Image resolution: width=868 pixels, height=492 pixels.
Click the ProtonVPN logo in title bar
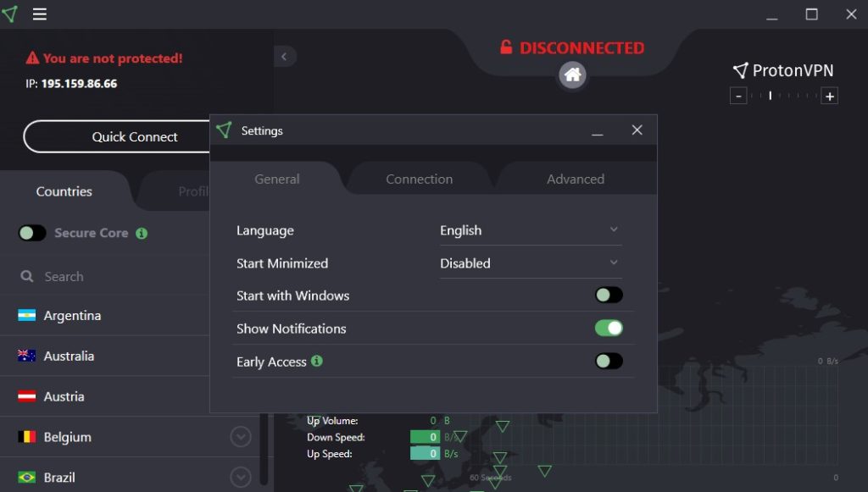tap(10, 14)
